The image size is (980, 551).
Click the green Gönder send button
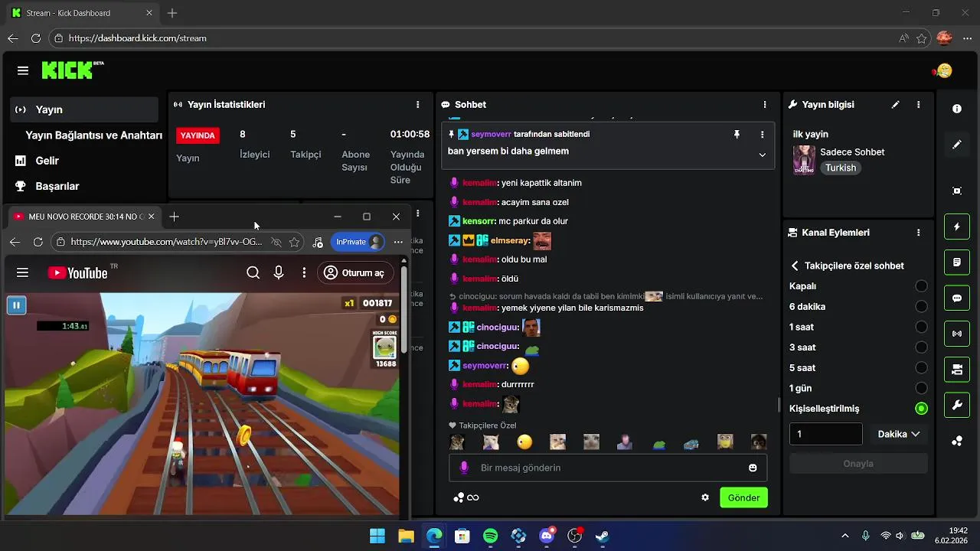pyautogui.click(x=743, y=497)
